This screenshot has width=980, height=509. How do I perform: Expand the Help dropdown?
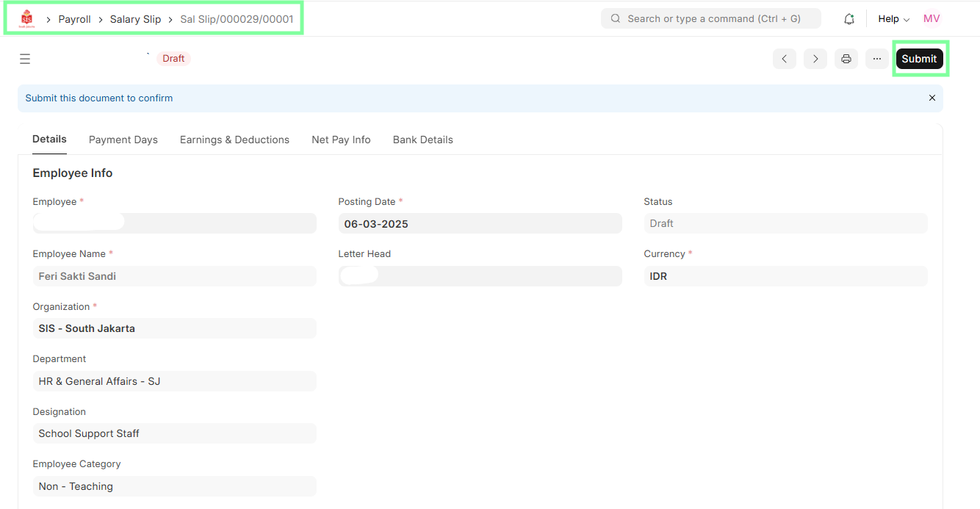click(893, 19)
